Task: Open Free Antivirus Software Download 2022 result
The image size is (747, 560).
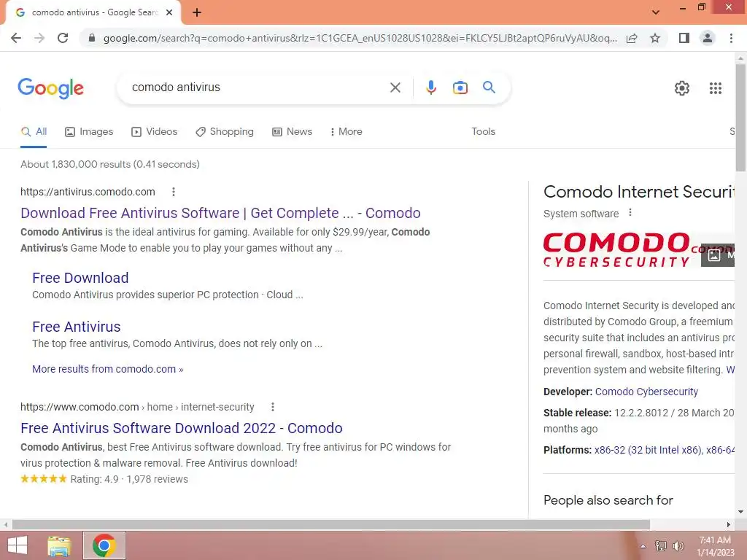Action: click(x=181, y=429)
